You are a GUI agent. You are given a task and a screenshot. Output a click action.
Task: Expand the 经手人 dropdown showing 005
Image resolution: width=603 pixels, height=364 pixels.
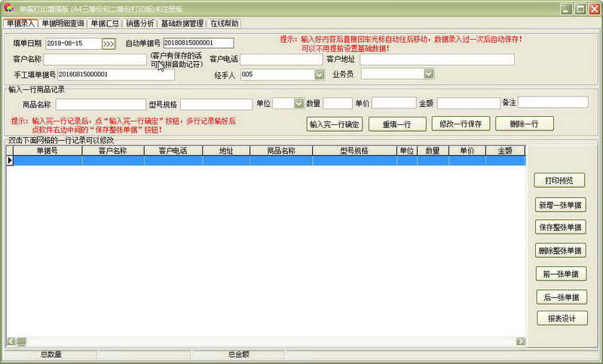pos(319,74)
